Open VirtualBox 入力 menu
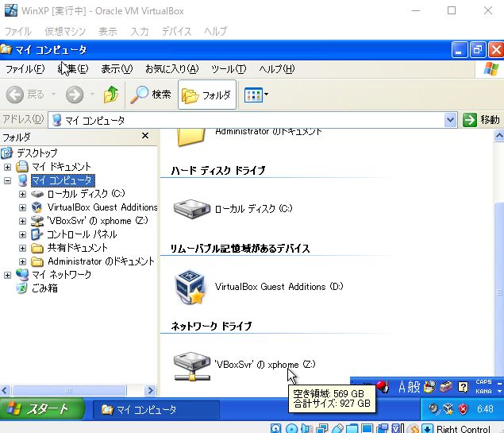Image resolution: width=504 pixels, height=433 pixels. point(140,31)
